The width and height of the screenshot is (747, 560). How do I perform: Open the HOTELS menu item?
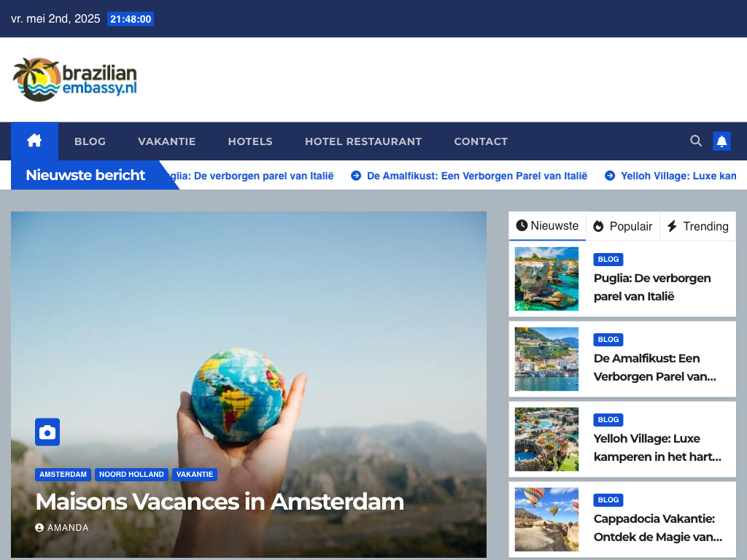pyautogui.click(x=250, y=141)
